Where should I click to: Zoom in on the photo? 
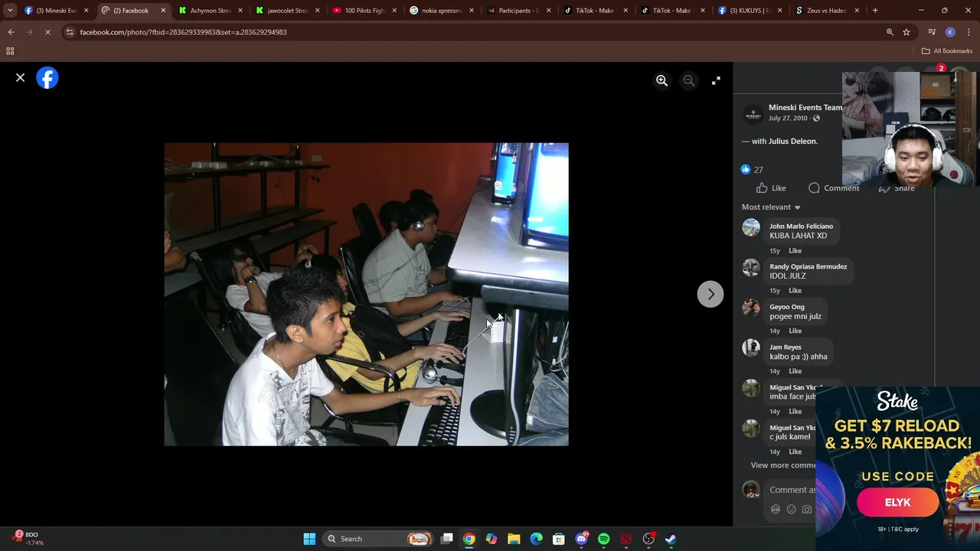click(x=661, y=80)
